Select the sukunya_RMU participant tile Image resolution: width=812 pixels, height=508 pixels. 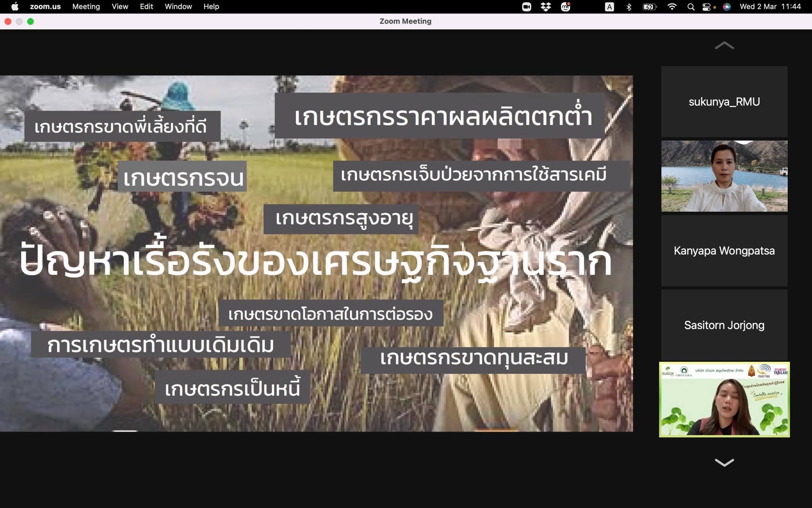pos(724,102)
